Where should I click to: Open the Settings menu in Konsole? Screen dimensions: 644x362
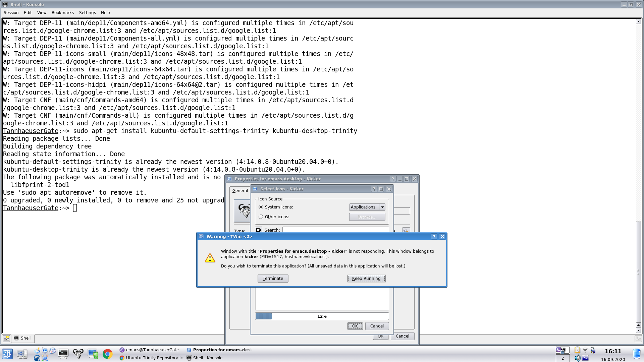88,12
